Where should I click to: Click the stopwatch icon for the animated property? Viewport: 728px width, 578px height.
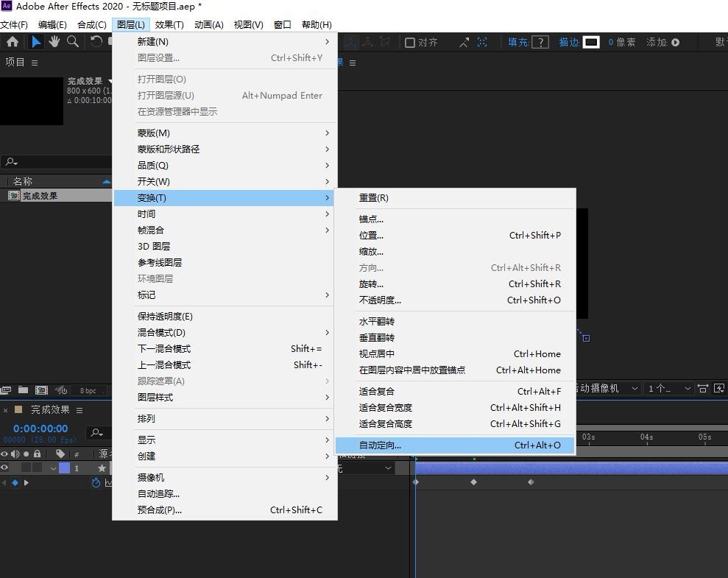tap(96, 483)
